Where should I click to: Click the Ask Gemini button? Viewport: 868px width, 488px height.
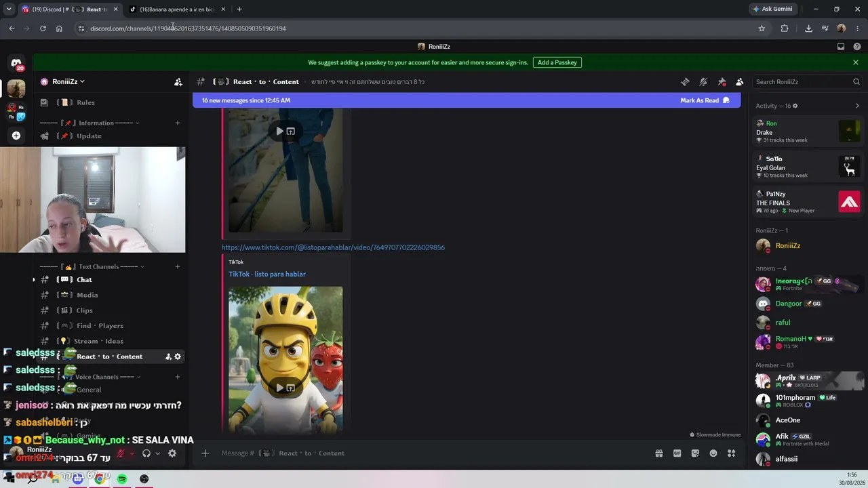coord(772,9)
